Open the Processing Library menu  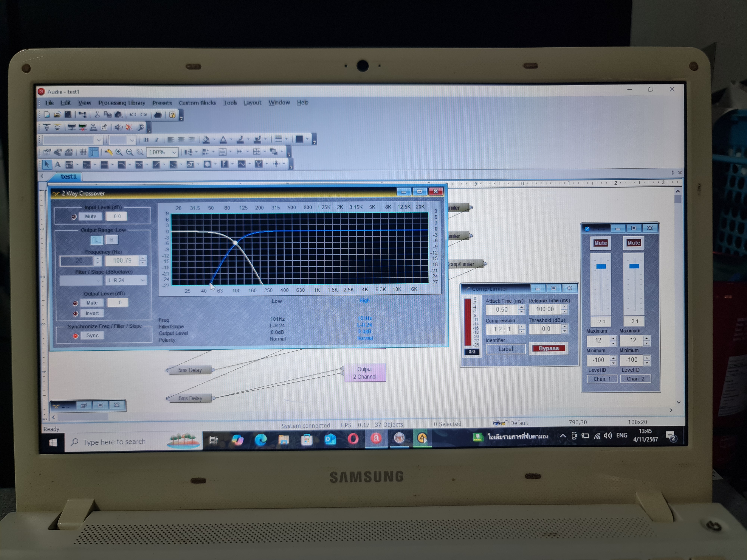122,103
